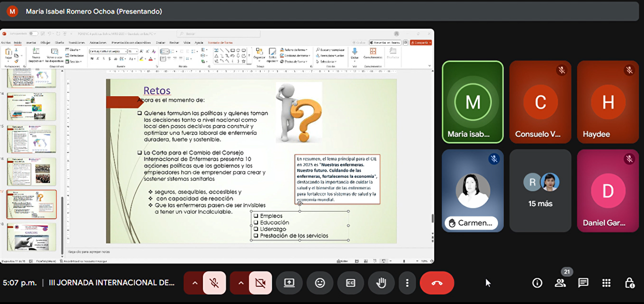
Task: Open more options three-dot menu
Action: coord(407,283)
